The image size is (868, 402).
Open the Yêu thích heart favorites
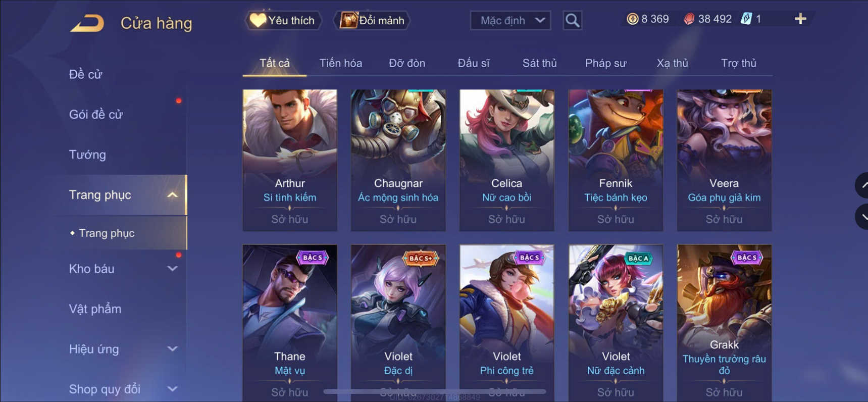pyautogui.click(x=283, y=20)
